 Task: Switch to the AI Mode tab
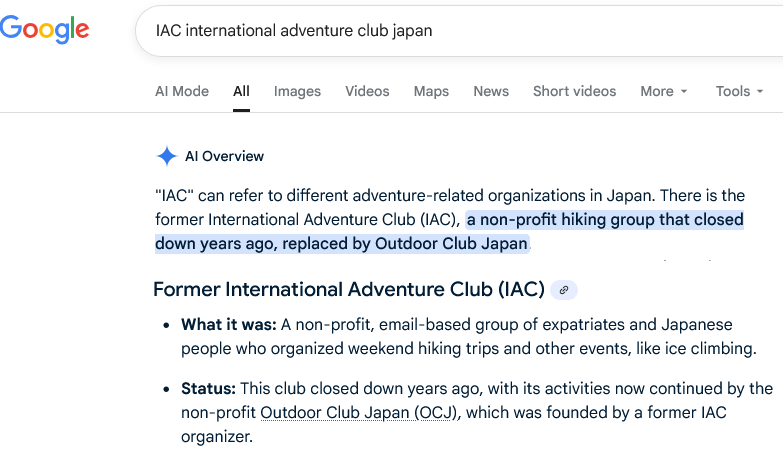click(x=182, y=91)
